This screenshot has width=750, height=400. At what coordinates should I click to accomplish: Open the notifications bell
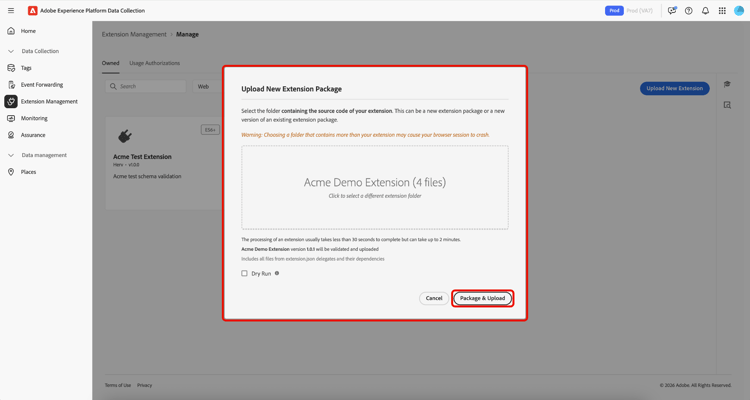pyautogui.click(x=706, y=11)
